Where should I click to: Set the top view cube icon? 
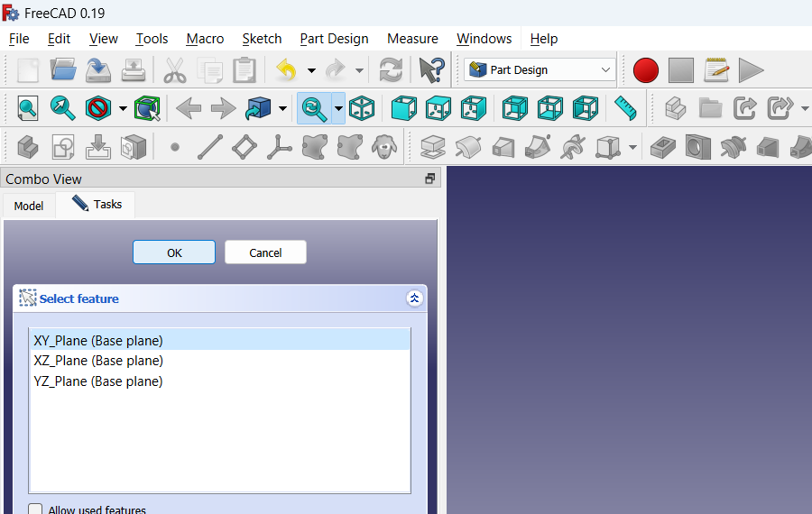438,109
